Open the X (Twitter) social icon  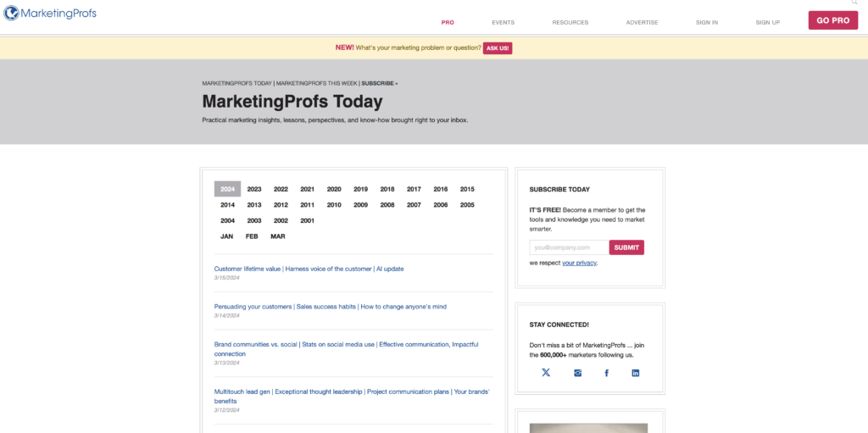546,373
